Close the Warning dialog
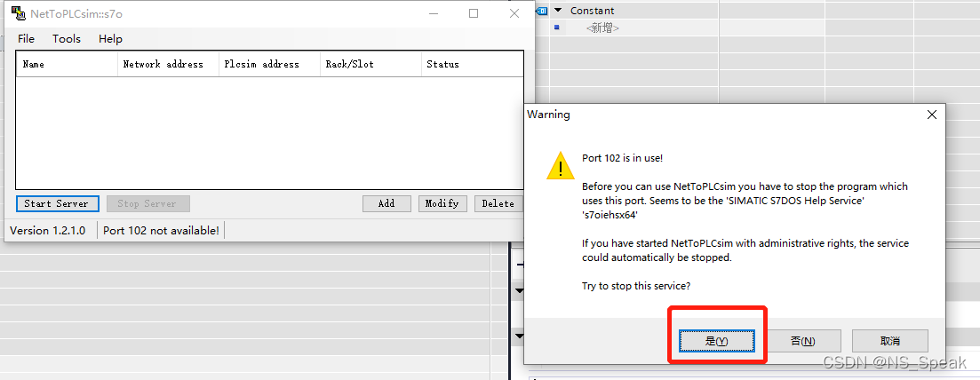The height and width of the screenshot is (380, 980). point(932,115)
